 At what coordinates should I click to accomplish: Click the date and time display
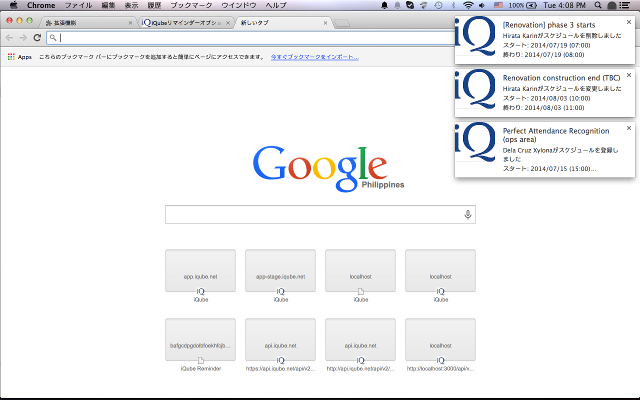(x=564, y=5)
